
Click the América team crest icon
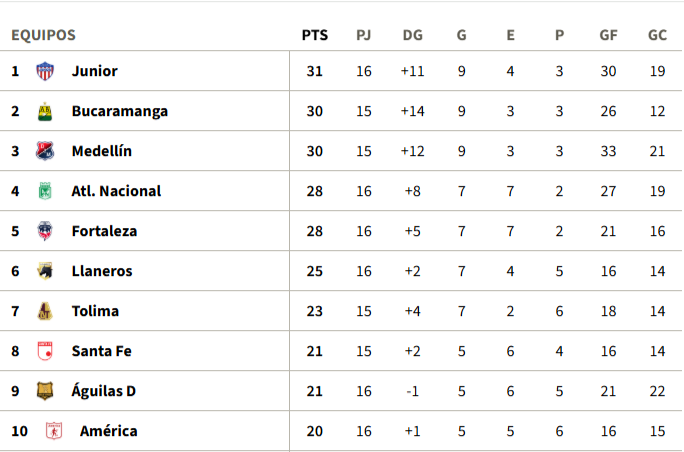pyautogui.click(x=53, y=431)
